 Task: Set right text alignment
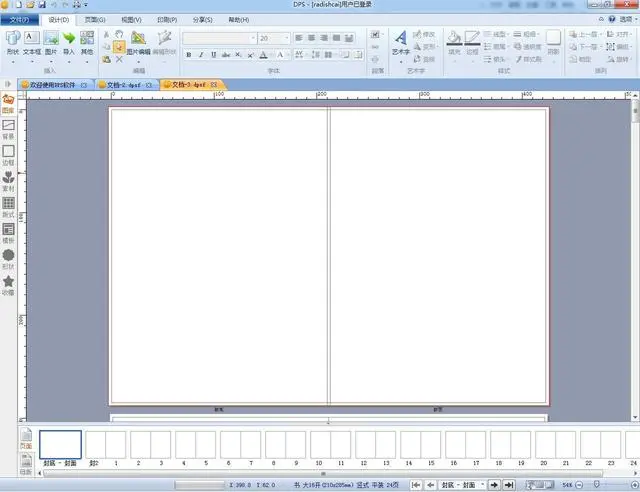(x=324, y=38)
